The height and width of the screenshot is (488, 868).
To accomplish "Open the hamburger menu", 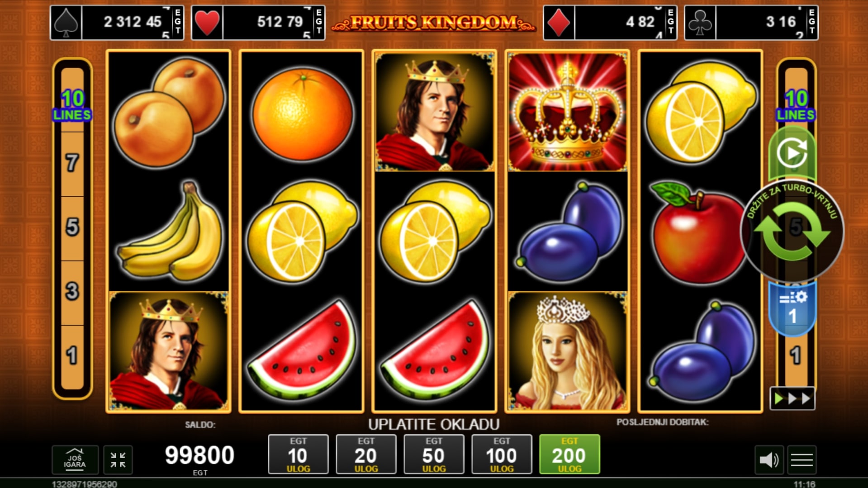I will (x=802, y=460).
